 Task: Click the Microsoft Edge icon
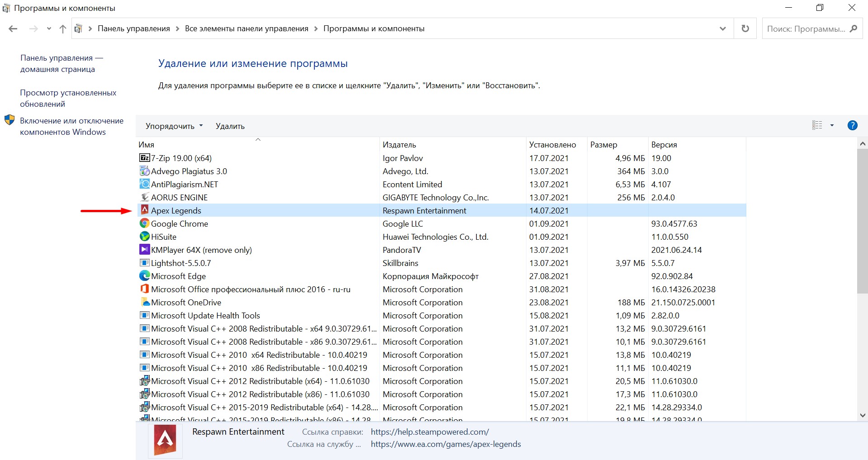pos(145,276)
